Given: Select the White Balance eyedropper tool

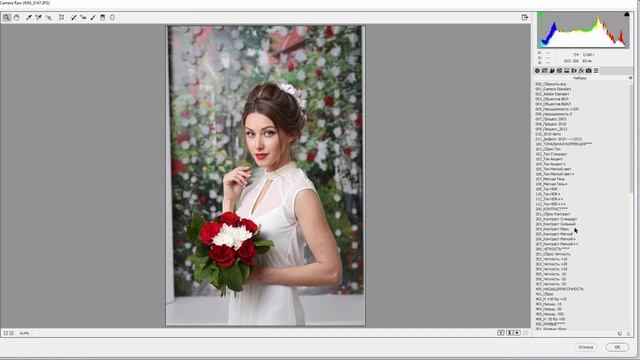Looking at the screenshot, I should coord(29,18).
